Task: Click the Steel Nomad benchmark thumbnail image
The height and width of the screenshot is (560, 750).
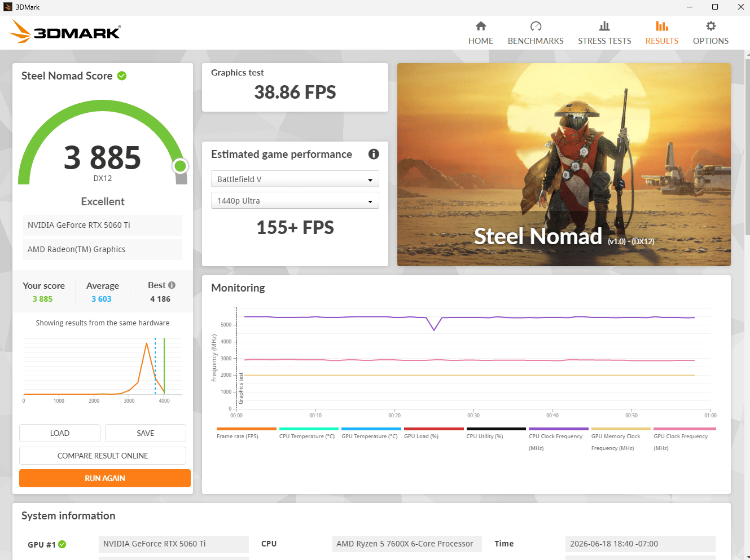Action: [x=564, y=165]
